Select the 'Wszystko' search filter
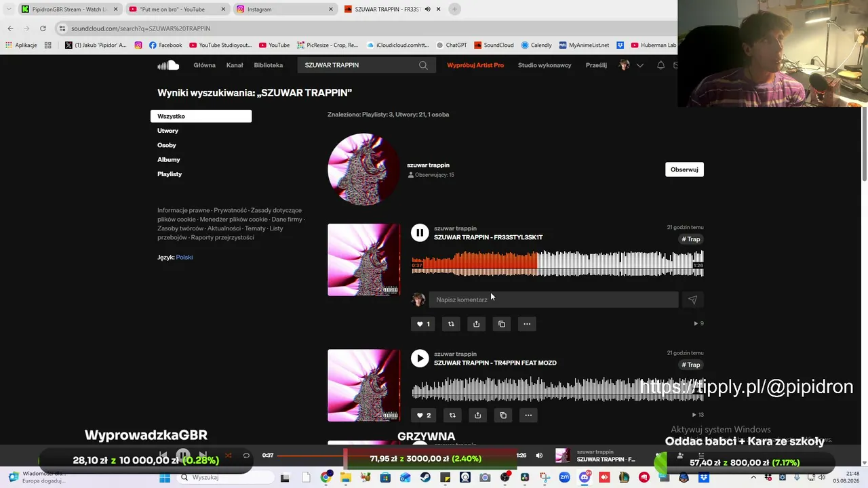Screen dimensions: 868x488 click(x=201, y=116)
